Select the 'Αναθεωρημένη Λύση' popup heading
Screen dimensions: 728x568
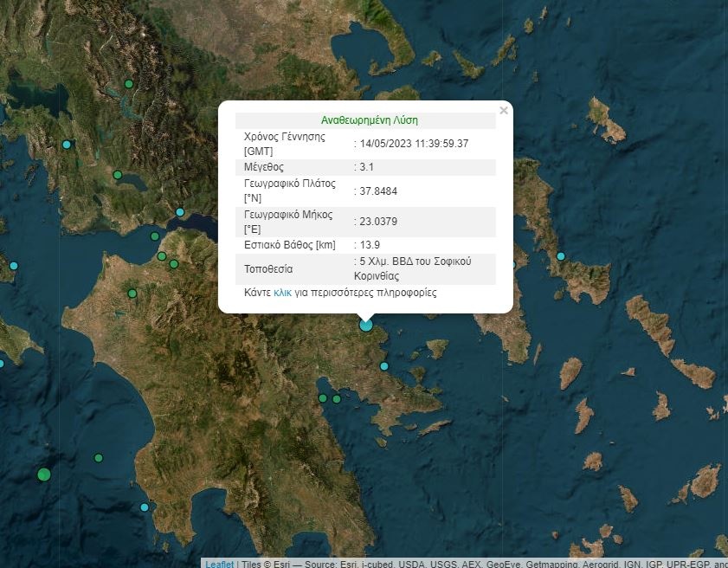369,120
